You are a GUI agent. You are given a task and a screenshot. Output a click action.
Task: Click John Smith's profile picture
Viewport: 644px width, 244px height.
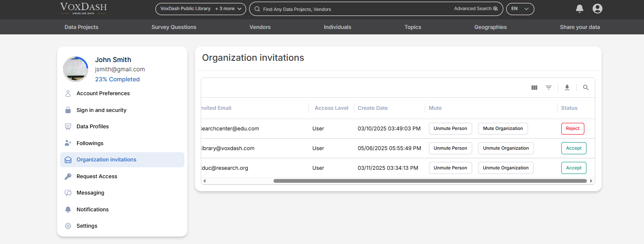(x=76, y=69)
